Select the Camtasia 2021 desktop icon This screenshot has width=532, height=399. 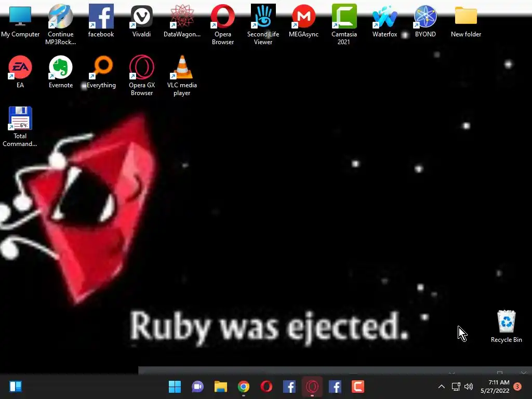(344, 24)
